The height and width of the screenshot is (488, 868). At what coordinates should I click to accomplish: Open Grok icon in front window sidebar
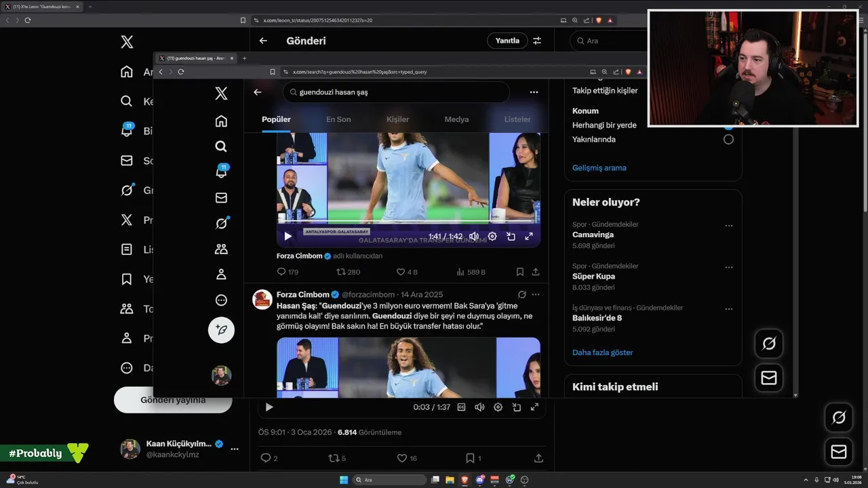pyautogui.click(x=221, y=224)
